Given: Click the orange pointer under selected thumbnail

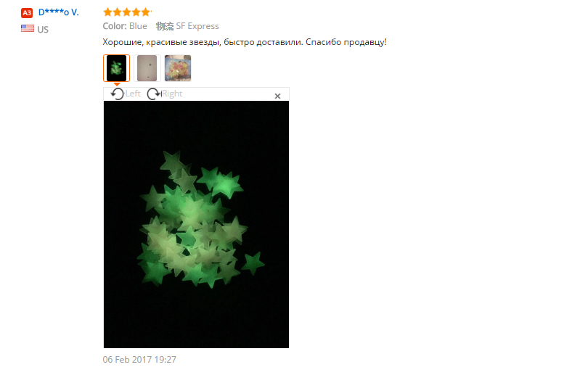Looking at the screenshot, I should (x=117, y=84).
